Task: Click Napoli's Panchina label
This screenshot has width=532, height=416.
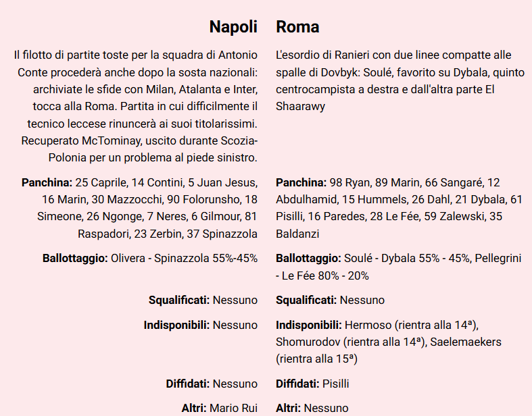Action: click(x=47, y=182)
